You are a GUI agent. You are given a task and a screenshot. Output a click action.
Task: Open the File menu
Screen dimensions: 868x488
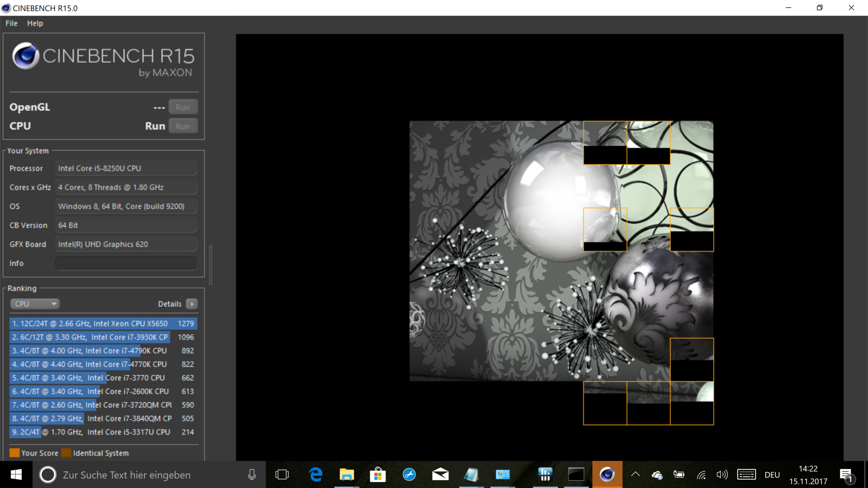coord(11,23)
